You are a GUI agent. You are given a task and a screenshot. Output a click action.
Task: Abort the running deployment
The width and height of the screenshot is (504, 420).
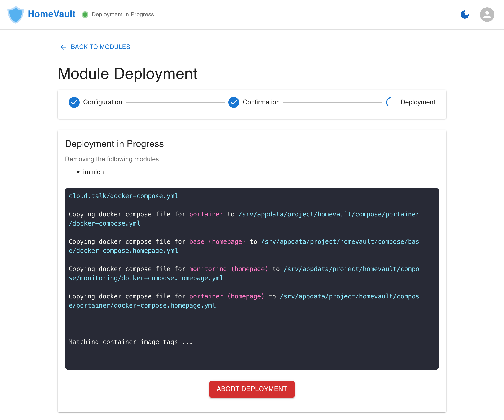click(x=252, y=389)
